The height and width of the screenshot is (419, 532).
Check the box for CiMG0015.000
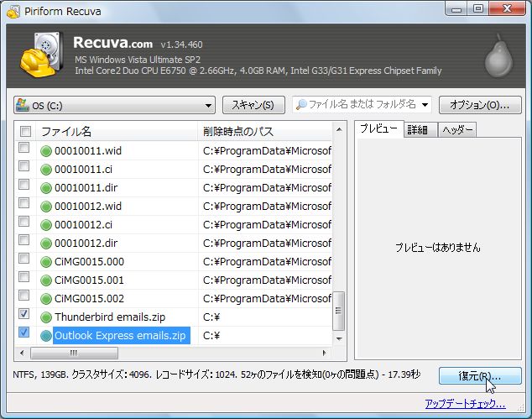pos(23,259)
